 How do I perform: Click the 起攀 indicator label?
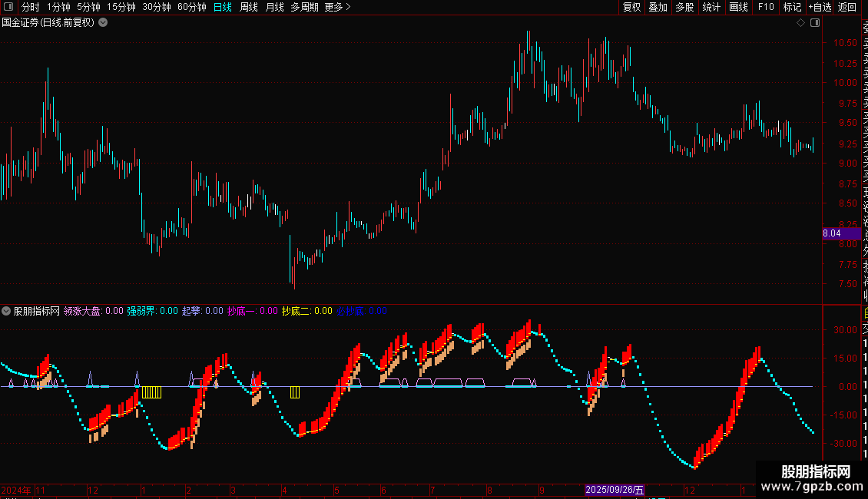203,311
